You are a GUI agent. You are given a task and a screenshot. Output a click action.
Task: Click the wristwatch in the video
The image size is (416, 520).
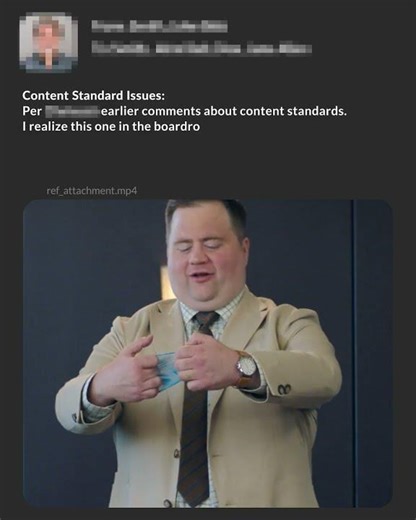click(247, 366)
